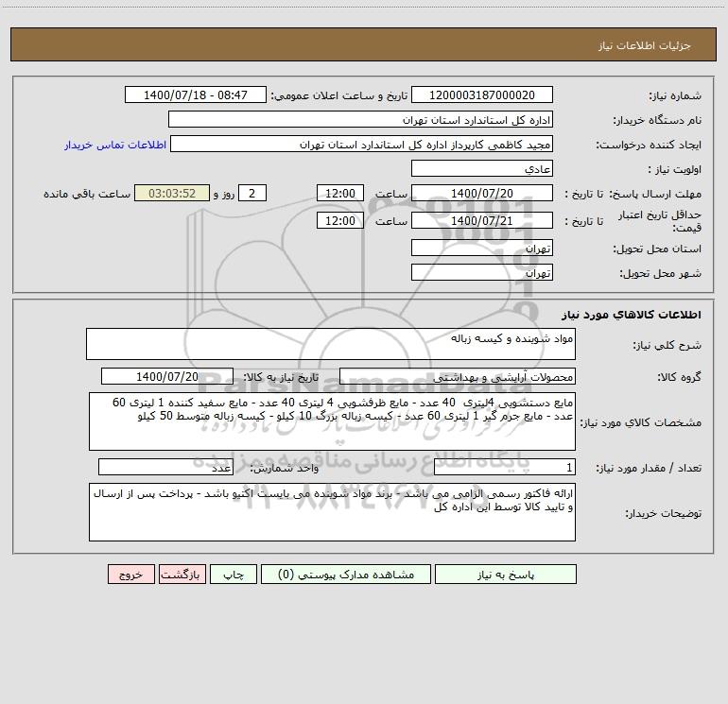Click the 'بازگشت' back button
This screenshot has height=704, width=728.
tap(182, 574)
